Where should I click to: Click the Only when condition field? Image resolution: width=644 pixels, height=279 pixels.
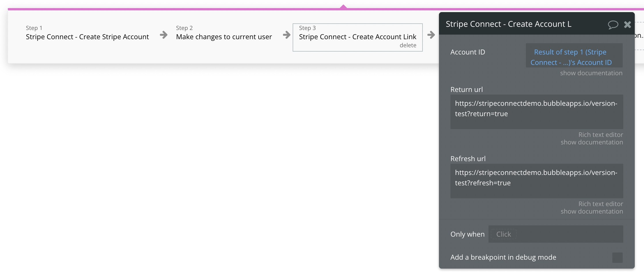555,234
